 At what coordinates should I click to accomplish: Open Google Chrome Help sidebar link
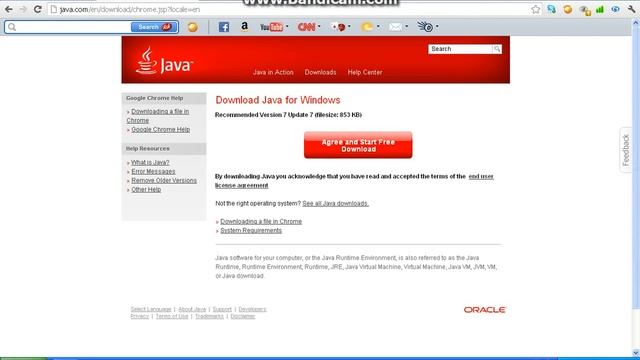160,129
